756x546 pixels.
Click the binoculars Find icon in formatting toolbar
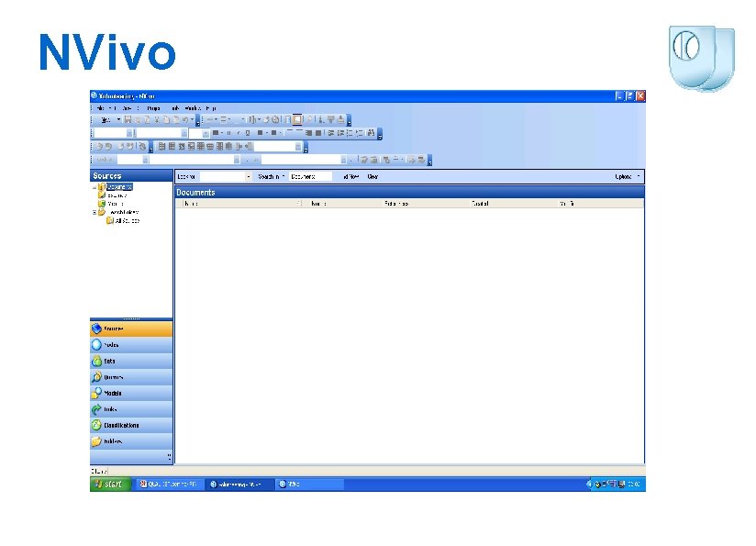coord(371,133)
